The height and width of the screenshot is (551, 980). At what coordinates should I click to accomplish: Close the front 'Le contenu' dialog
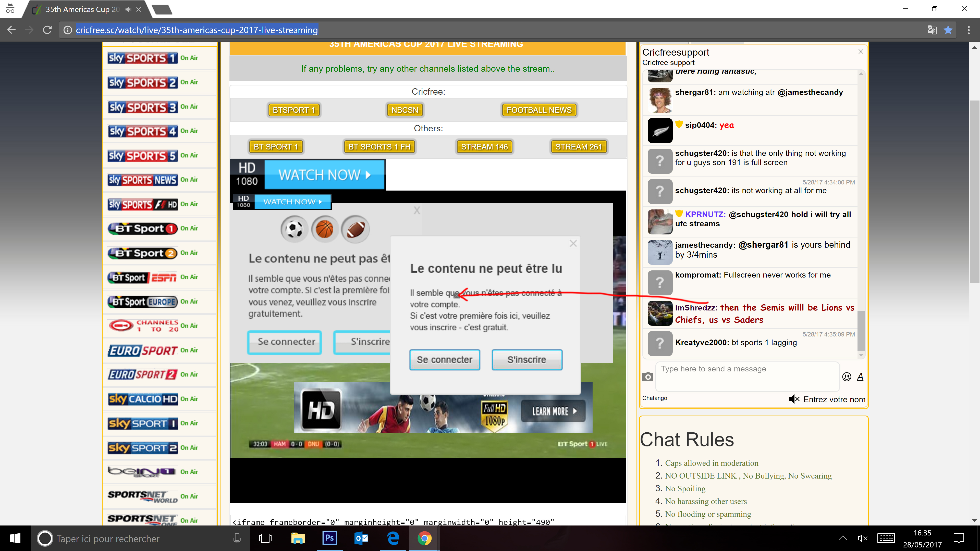[x=573, y=244]
